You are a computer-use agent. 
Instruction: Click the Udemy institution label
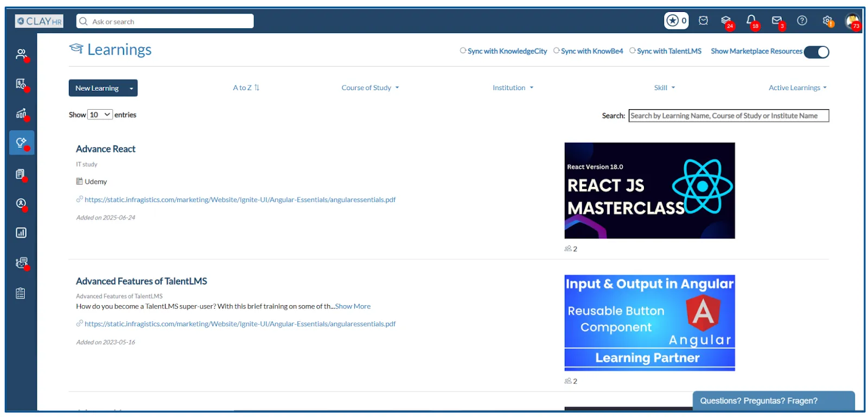pos(95,182)
